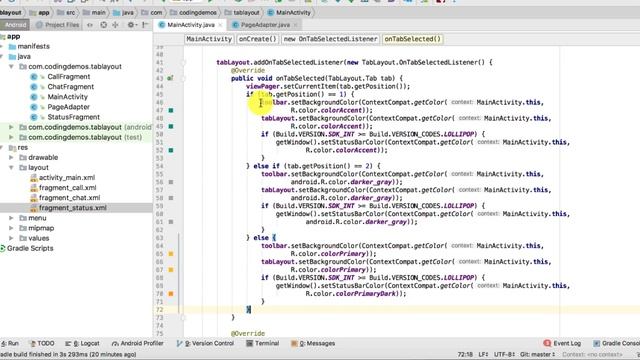The width and height of the screenshot is (640, 360).
Task: Click the yellow color preview at line 65
Action: [171, 254]
